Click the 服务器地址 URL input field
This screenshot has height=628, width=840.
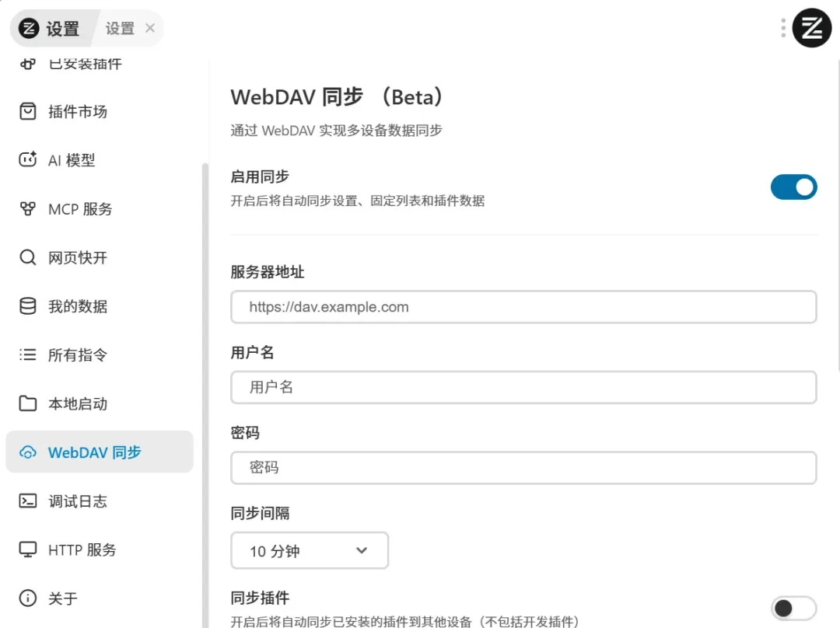[x=523, y=307]
